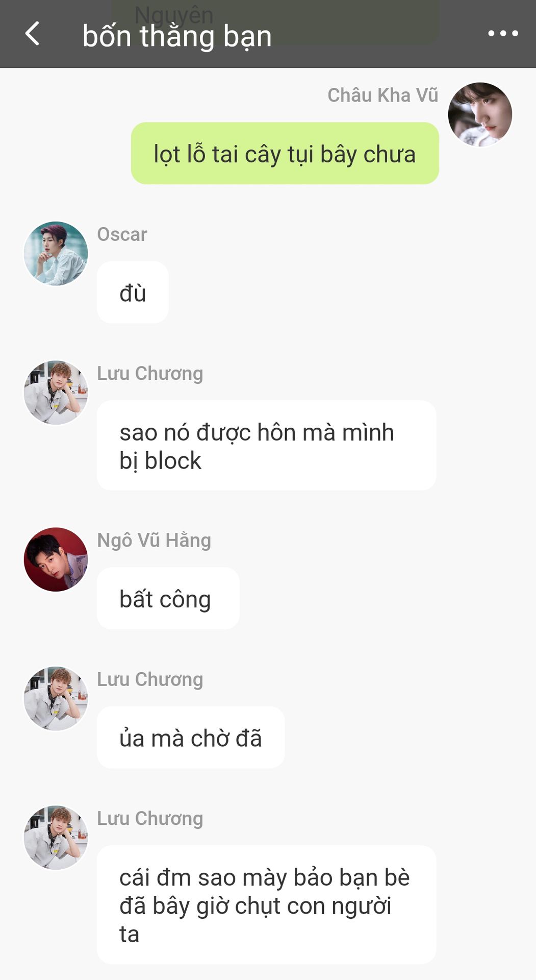Select the 'bất công' message bubble

click(x=168, y=598)
